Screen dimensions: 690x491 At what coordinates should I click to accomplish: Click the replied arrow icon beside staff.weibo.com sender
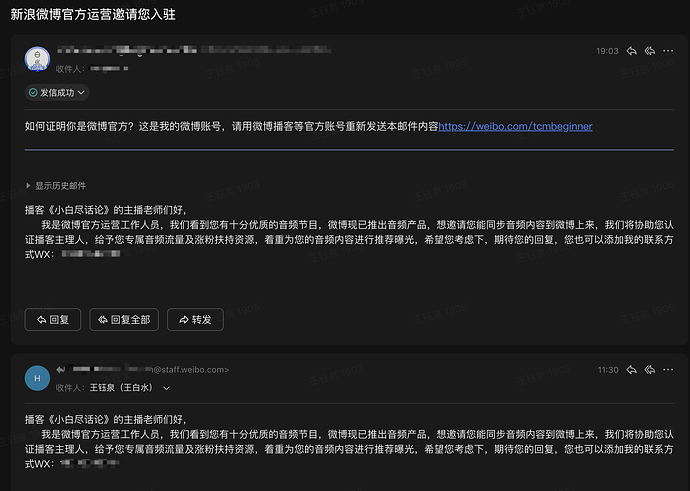pos(61,370)
